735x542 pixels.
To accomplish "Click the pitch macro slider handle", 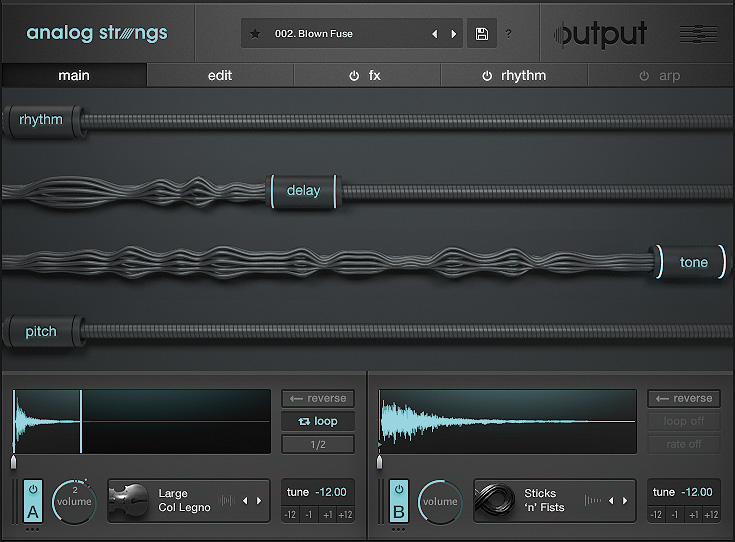I will point(44,331).
